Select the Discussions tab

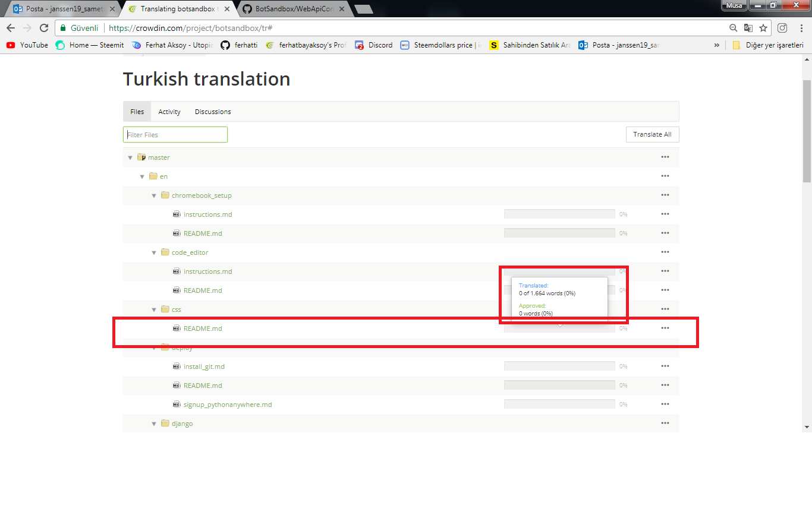point(213,112)
